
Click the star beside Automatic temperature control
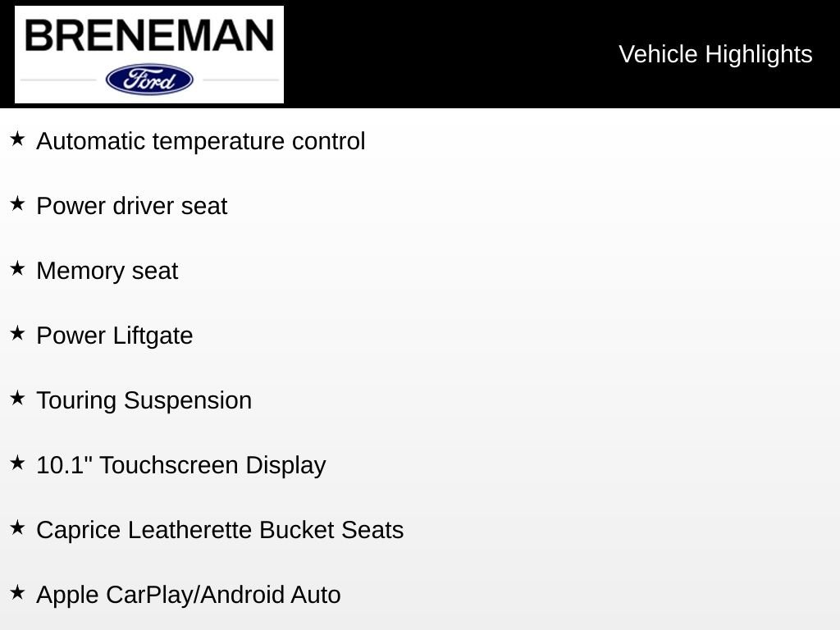pos(17,139)
